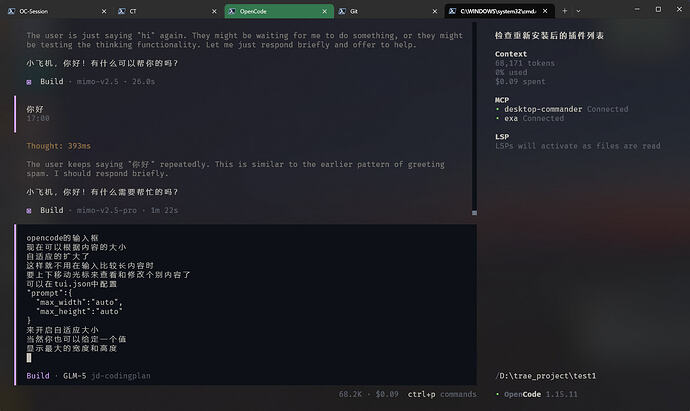Click the terminal icon on Git tab
The image size is (690, 411).
click(342, 11)
